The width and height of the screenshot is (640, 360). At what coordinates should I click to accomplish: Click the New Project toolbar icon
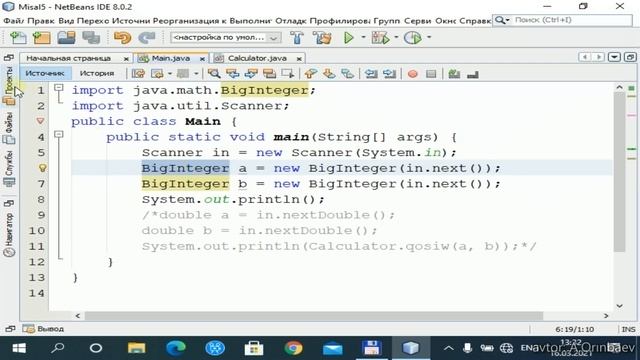(42, 38)
